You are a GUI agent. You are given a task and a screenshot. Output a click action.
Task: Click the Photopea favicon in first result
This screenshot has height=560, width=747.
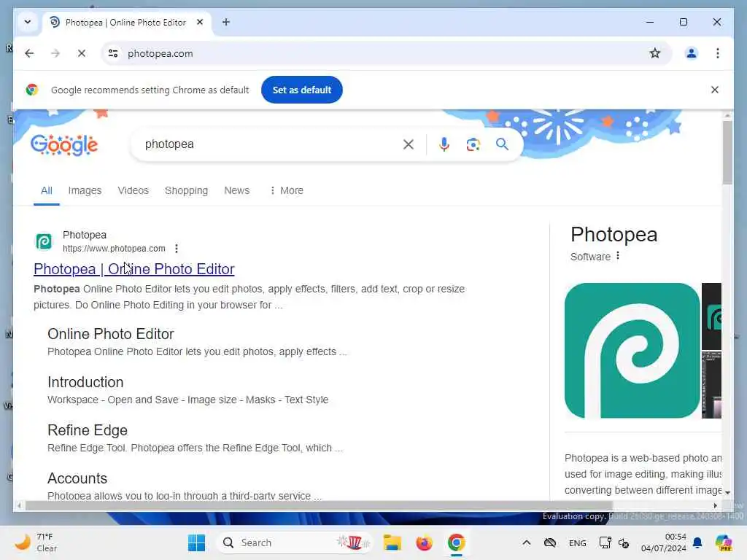coord(44,241)
